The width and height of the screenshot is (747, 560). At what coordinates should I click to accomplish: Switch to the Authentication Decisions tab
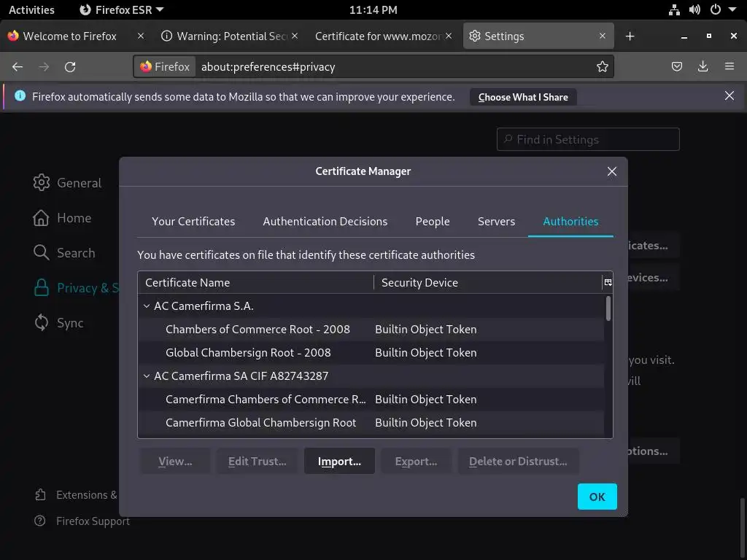pyautogui.click(x=325, y=222)
